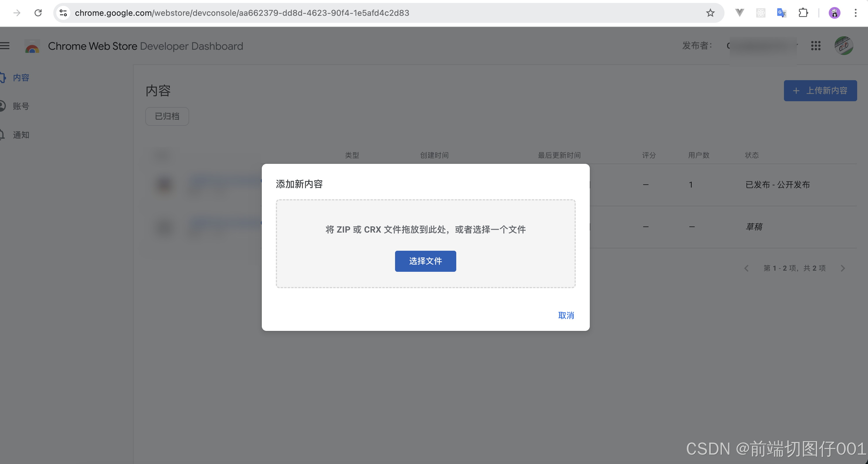
Task: Bookmark this page with the star icon
Action: click(x=710, y=13)
